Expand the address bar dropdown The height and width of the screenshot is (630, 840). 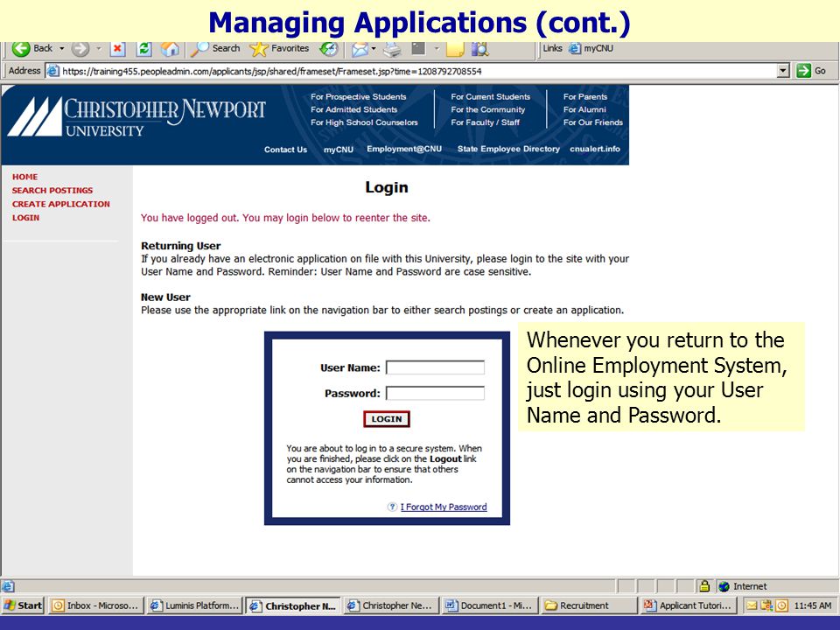(x=784, y=71)
